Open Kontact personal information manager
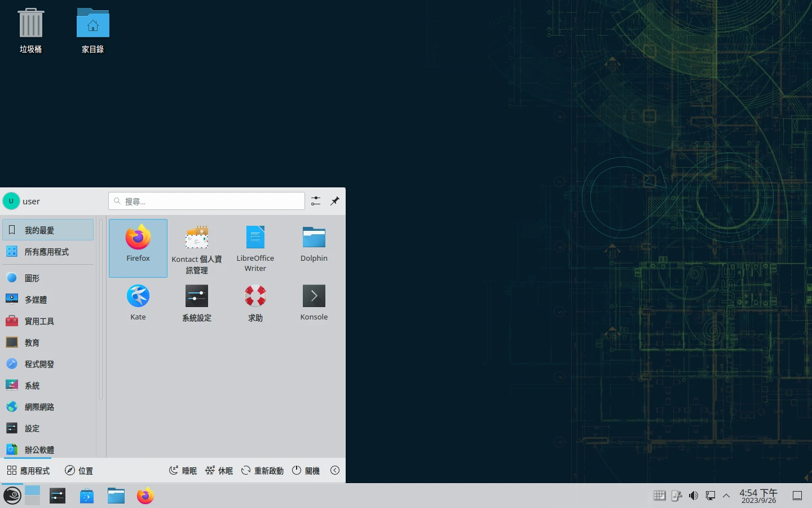Screen dimensions: 812x508 coord(197,248)
